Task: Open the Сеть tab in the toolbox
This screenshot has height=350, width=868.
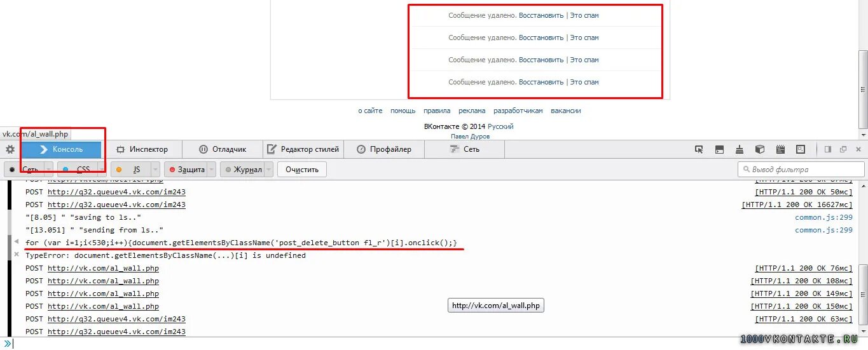Action: (x=465, y=150)
